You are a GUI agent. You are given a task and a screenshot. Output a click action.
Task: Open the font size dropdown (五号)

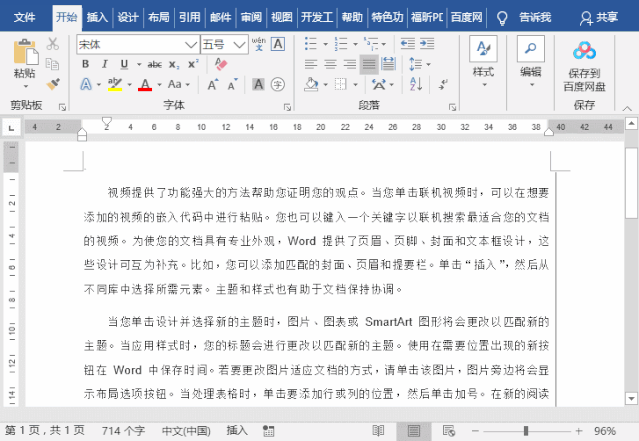coord(240,44)
